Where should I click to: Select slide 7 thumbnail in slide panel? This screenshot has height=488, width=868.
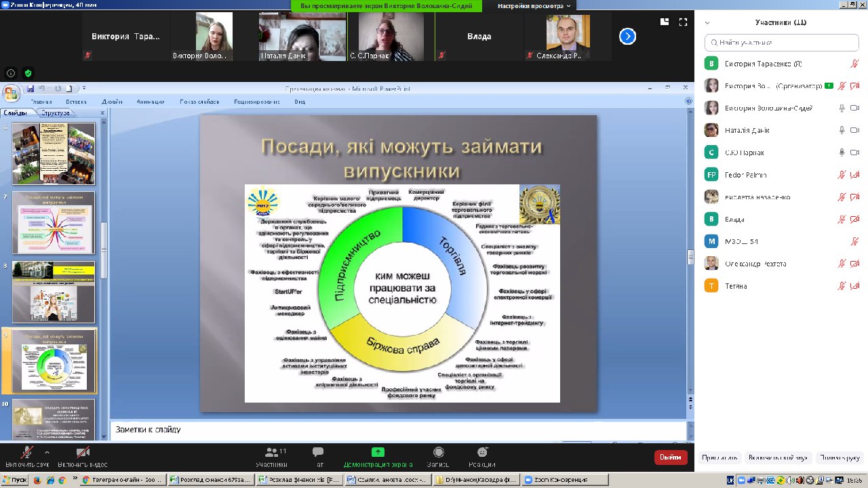pos(54,223)
